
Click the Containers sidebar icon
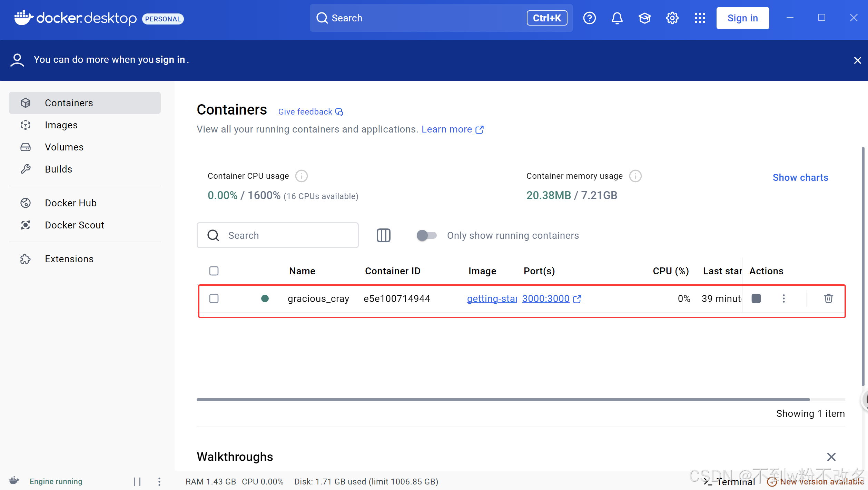[x=26, y=103]
